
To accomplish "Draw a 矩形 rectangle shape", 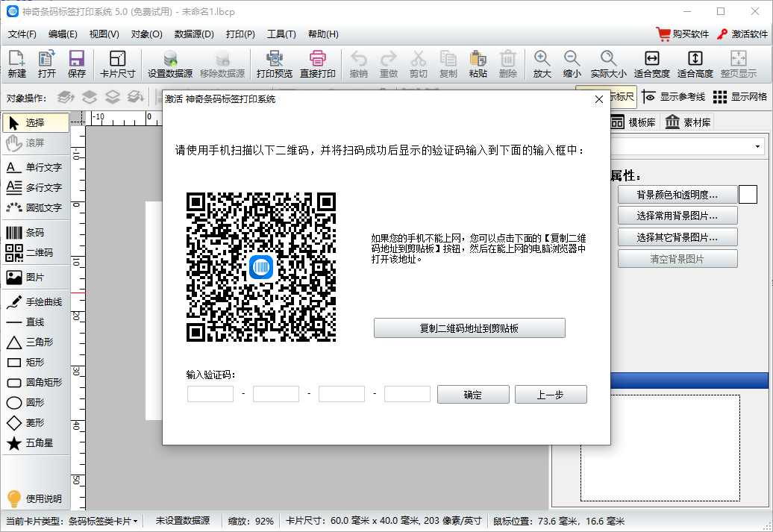I will 36,363.
